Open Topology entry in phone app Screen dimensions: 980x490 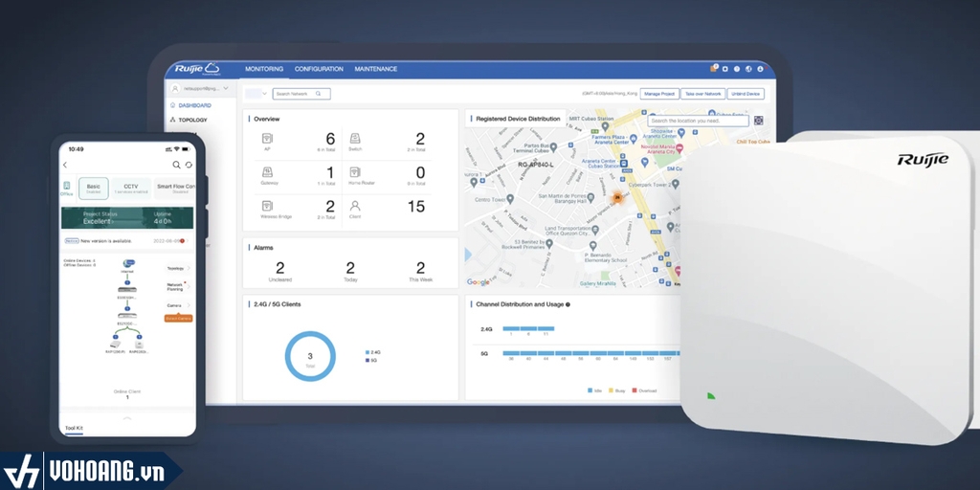179,268
